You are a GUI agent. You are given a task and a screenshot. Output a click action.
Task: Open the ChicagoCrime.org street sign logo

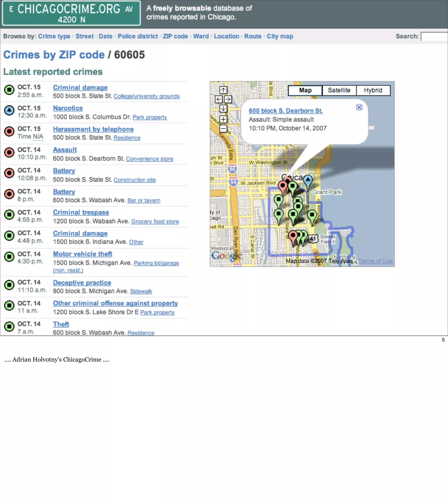pos(71,13)
